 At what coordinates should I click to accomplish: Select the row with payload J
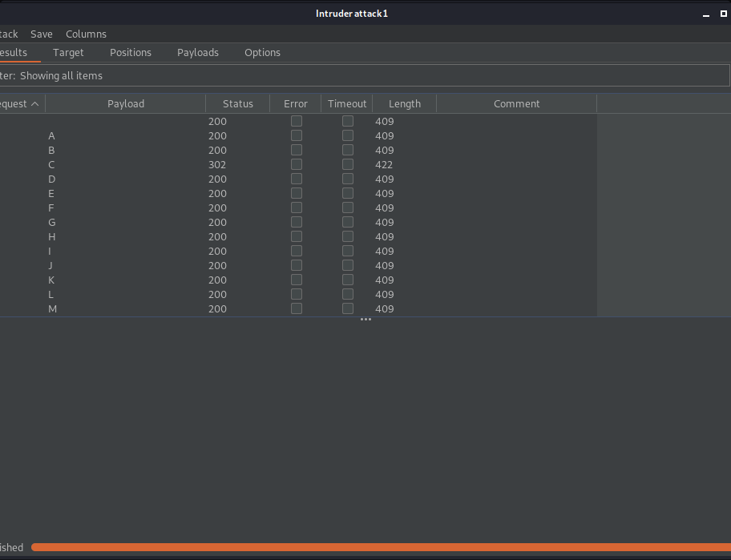(298, 265)
